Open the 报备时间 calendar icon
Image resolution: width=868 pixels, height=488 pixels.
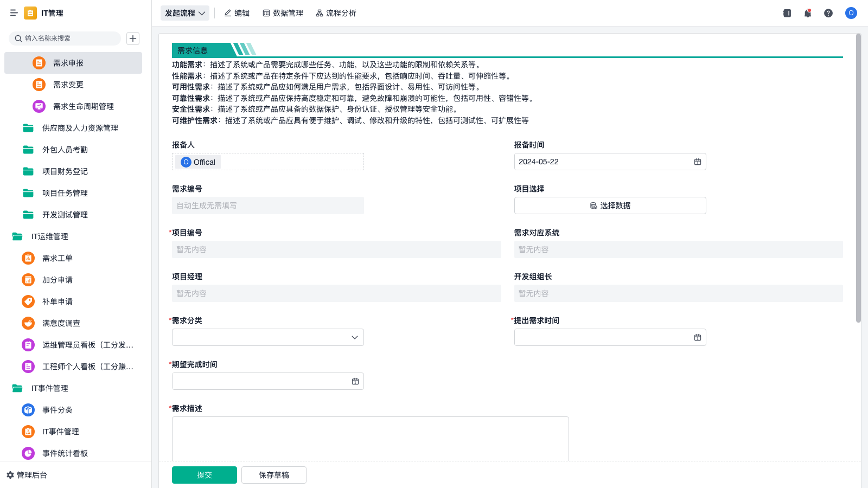point(698,162)
